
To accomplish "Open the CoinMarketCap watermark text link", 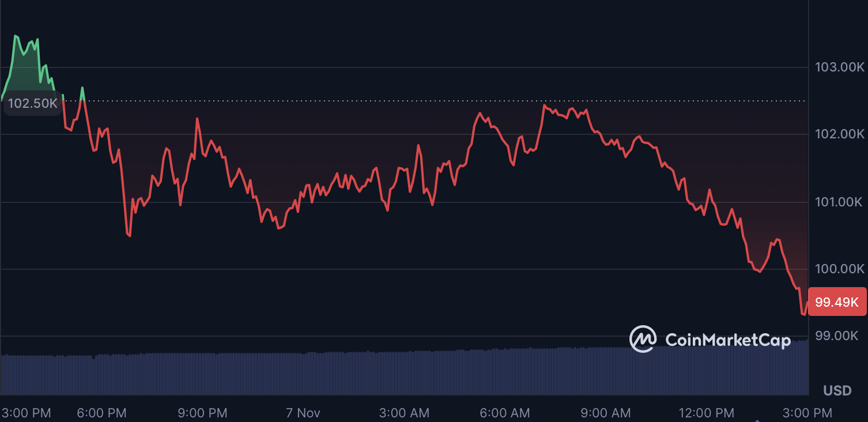I will 728,340.
